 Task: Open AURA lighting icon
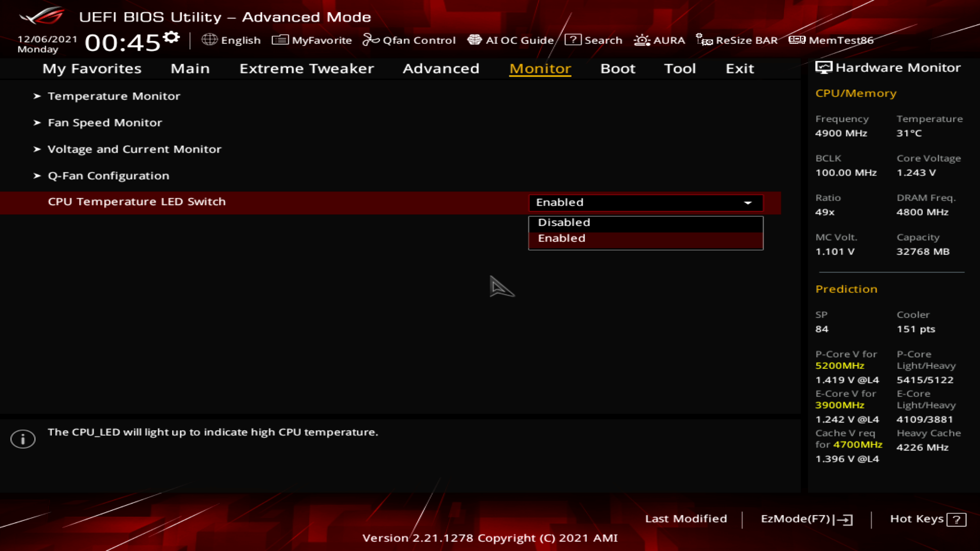tap(642, 40)
